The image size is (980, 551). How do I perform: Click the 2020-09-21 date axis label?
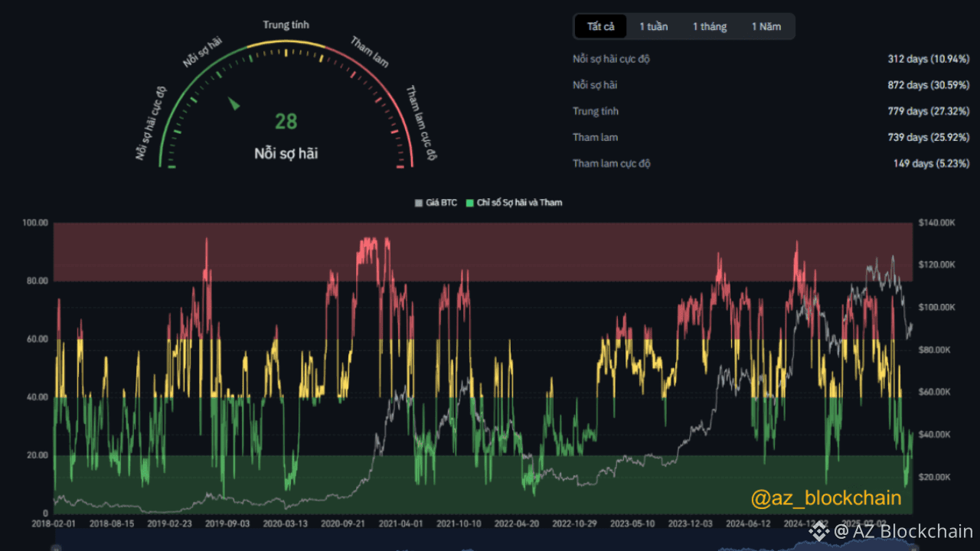click(342, 524)
